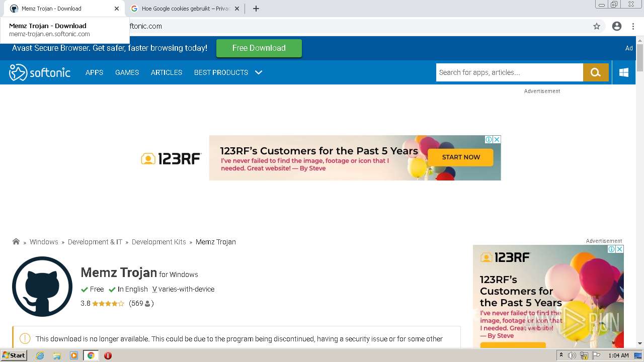Image resolution: width=644 pixels, height=362 pixels.
Task: Click the star rating of the Memz Trojan
Action: pyautogui.click(x=108, y=304)
